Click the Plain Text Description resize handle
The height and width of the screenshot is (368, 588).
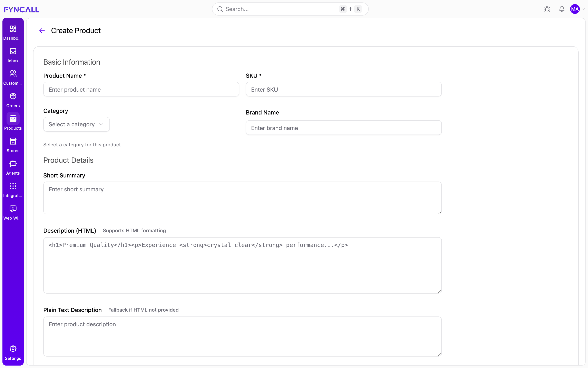(x=440, y=354)
